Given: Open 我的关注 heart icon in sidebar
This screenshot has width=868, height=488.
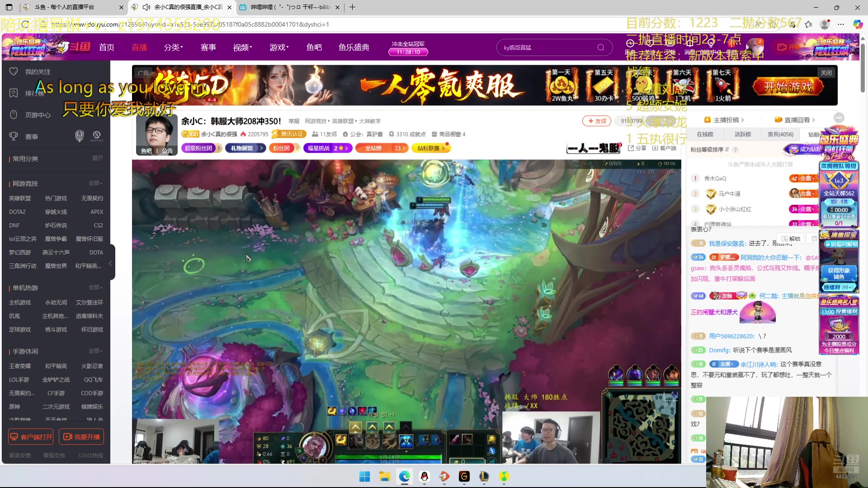Looking at the screenshot, I should pos(14,71).
